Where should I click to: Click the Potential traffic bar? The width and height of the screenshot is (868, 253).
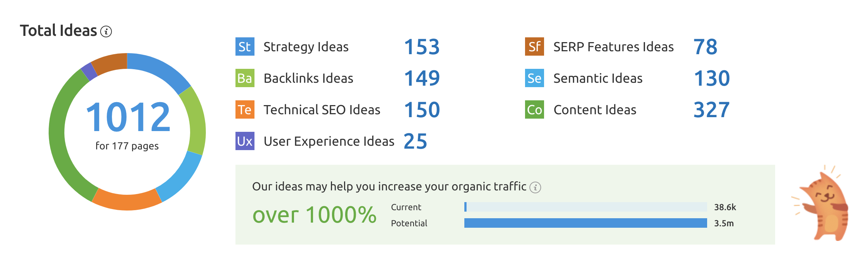(x=585, y=223)
